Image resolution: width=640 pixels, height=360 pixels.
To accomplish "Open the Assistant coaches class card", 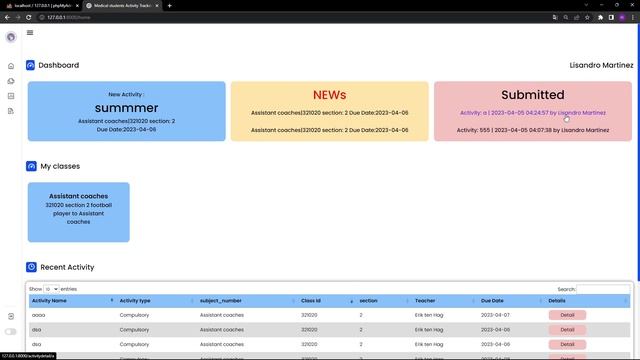I will tap(79, 212).
